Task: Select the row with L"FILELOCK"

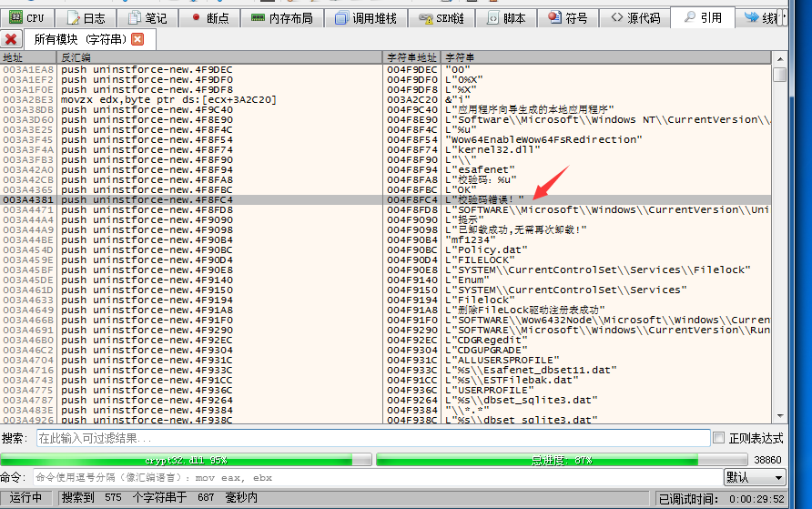Action: pyautogui.click(x=386, y=260)
